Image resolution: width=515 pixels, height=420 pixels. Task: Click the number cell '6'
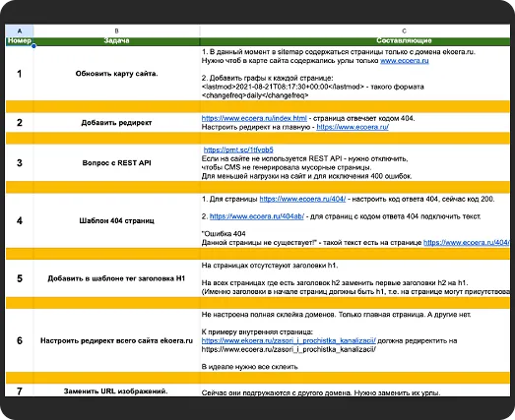pyautogui.click(x=20, y=340)
